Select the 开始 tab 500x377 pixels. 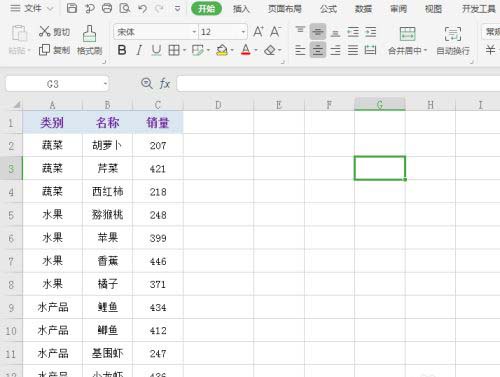point(206,9)
